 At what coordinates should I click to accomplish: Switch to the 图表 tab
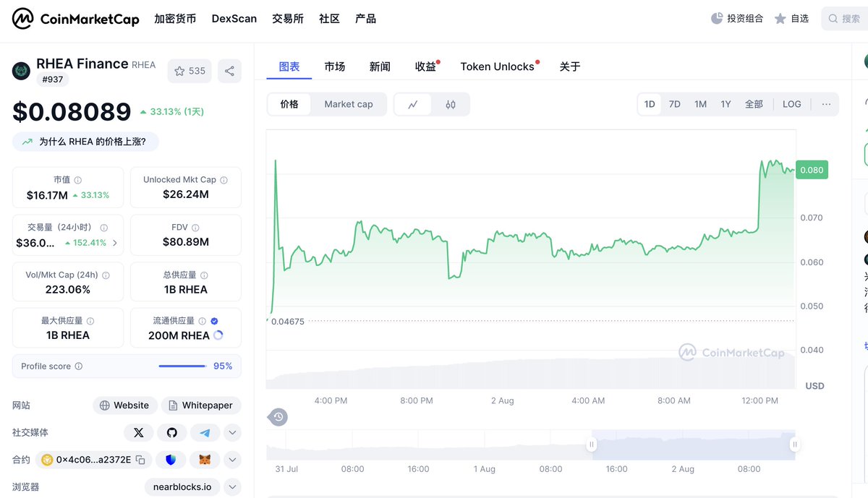point(289,66)
